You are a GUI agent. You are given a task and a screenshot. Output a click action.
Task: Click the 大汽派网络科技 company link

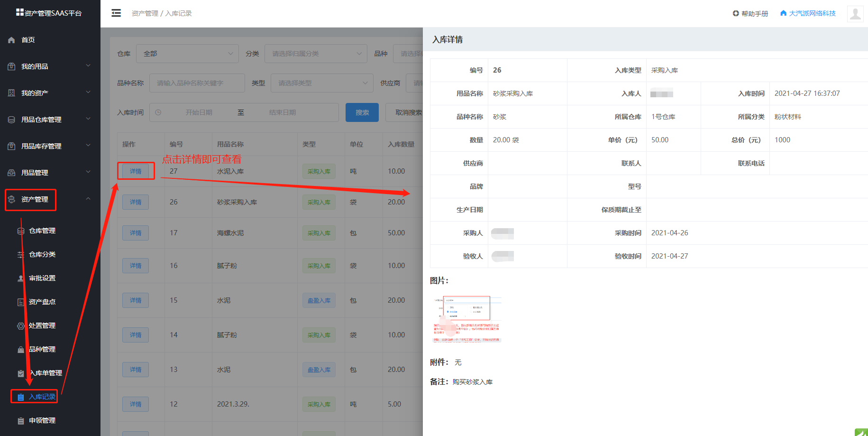point(812,13)
